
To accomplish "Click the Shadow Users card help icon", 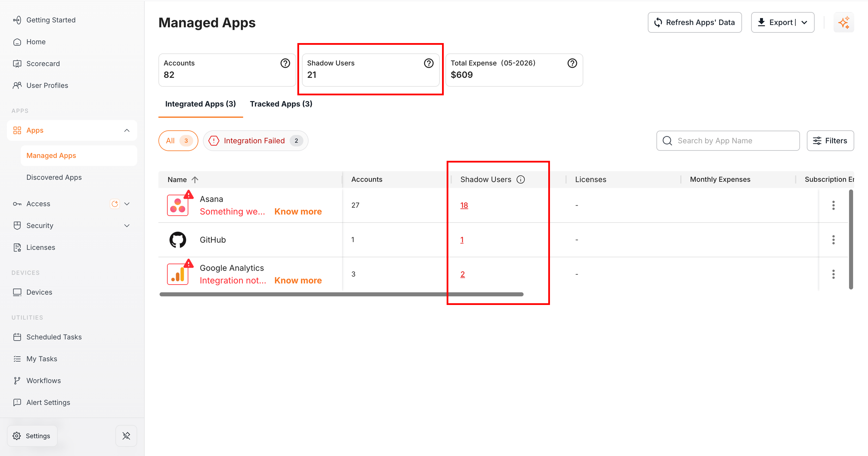I will click(x=429, y=63).
